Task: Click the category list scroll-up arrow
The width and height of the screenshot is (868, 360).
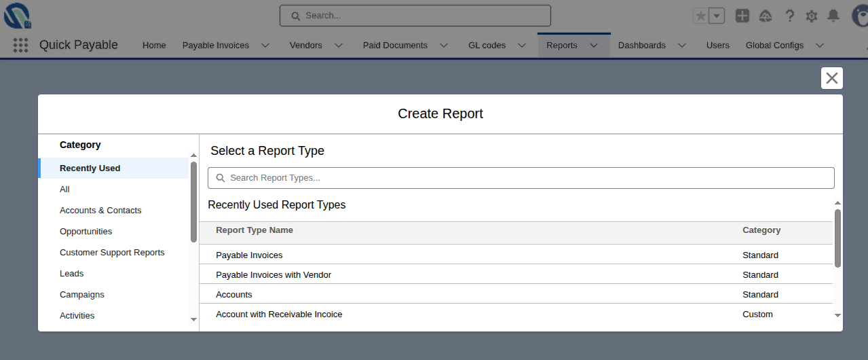Action: click(x=193, y=156)
